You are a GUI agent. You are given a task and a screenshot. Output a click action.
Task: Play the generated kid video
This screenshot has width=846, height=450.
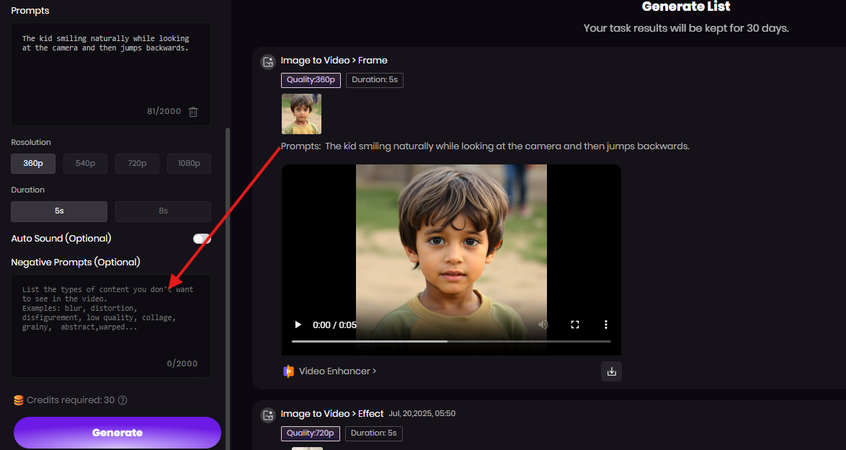(x=297, y=324)
